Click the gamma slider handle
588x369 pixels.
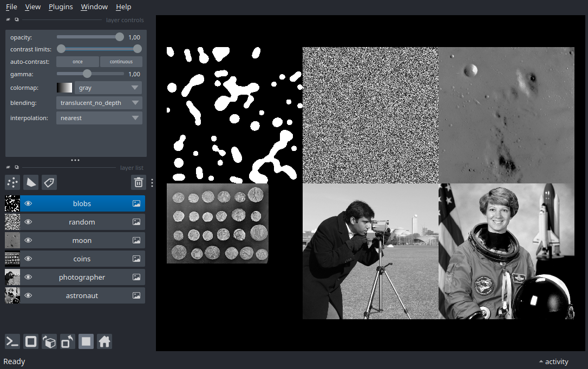coord(87,74)
